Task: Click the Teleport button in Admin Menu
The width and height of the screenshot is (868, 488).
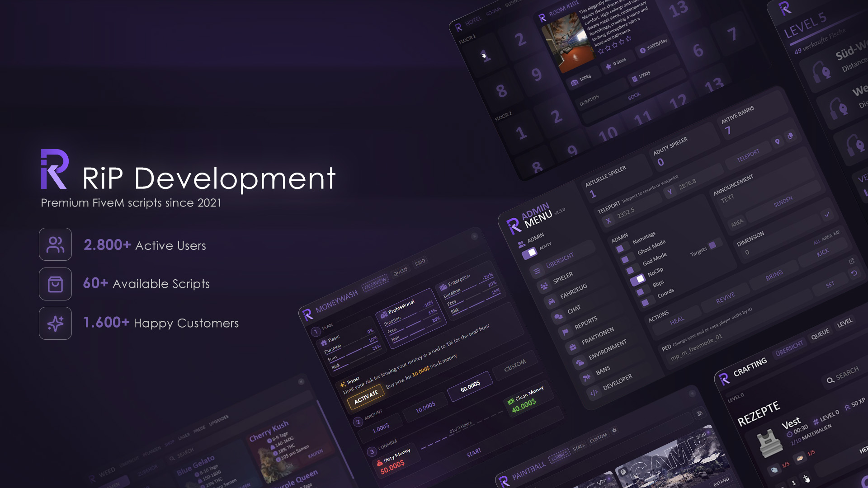Action: click(x=748, y=155)
